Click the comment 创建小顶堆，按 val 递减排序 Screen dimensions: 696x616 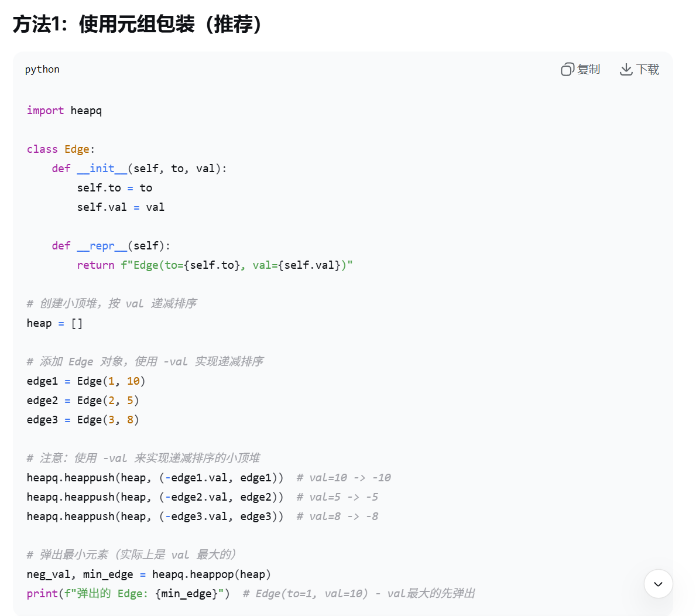pos(111,303)
